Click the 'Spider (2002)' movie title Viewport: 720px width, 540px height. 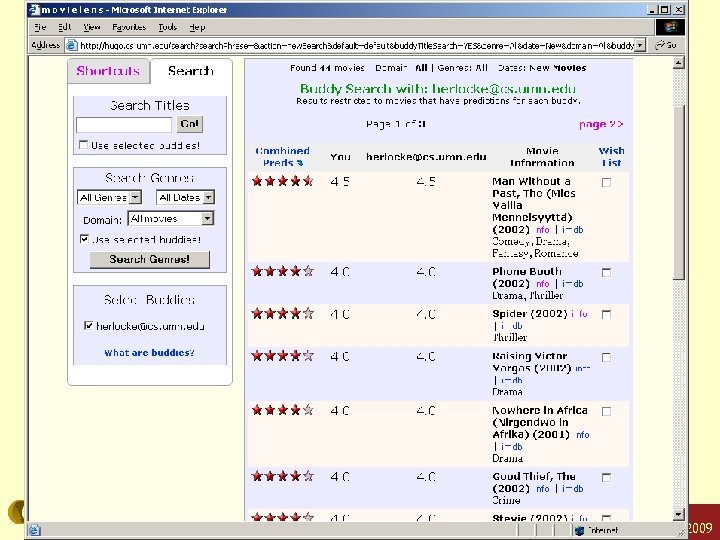(x=530, y=314)
